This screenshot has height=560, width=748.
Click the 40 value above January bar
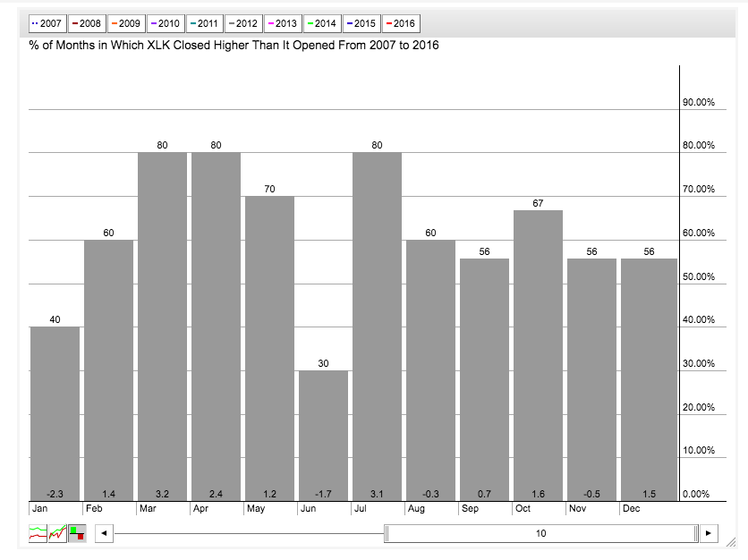55,319
